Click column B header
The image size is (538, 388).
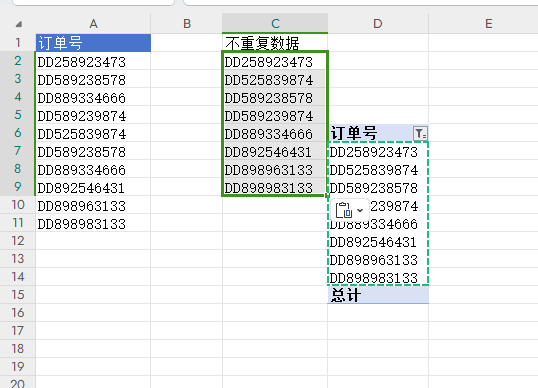(186, 23)
